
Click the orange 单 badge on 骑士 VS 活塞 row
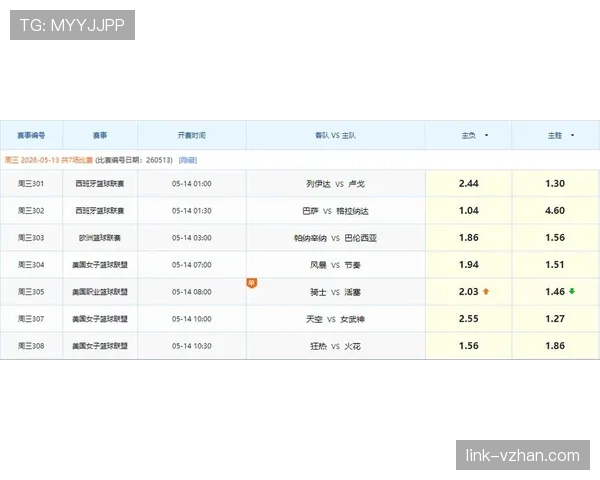(x=251, y=283)
